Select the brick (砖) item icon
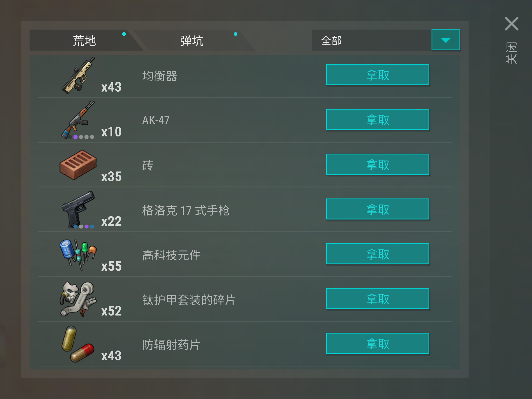 point(78,165)
